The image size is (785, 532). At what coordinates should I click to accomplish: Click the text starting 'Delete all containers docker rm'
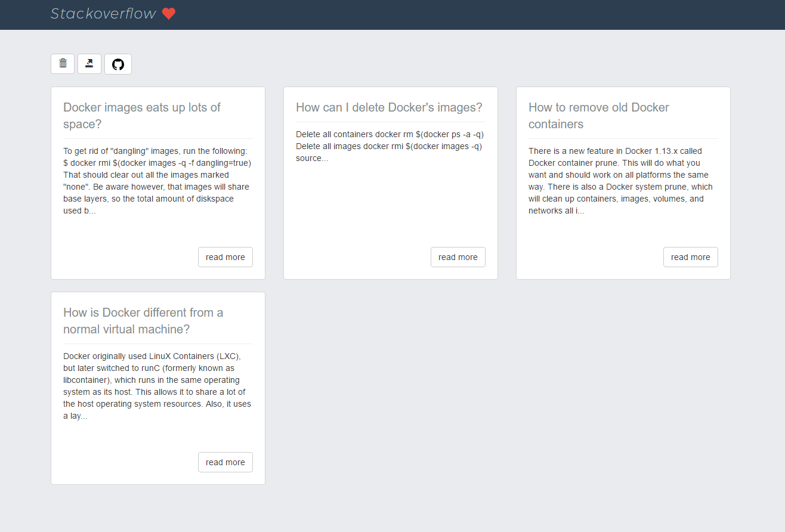pos(390,146)
